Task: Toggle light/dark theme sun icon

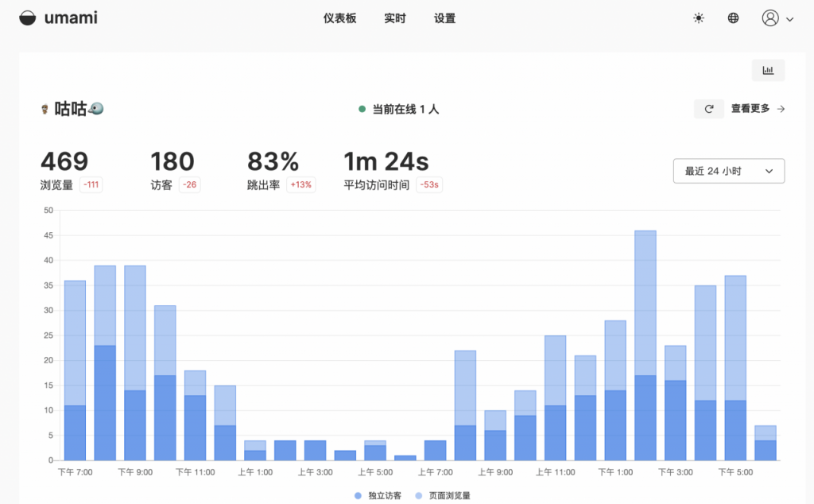Action: 699,18
